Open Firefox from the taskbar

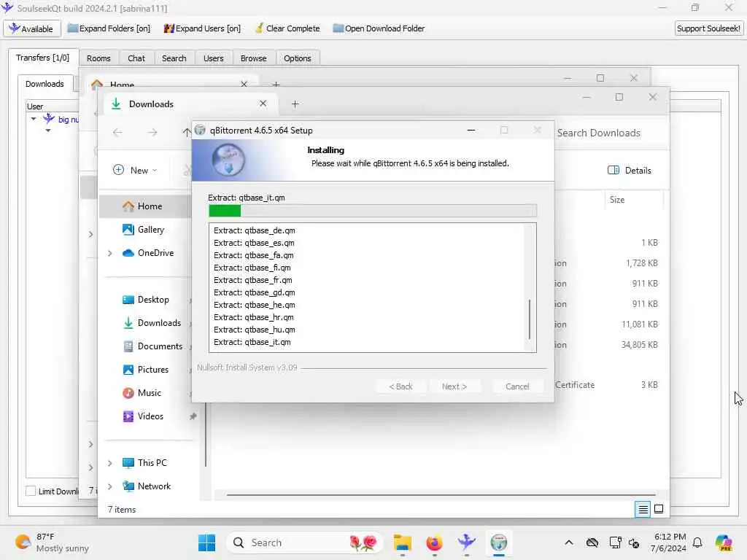434,542
